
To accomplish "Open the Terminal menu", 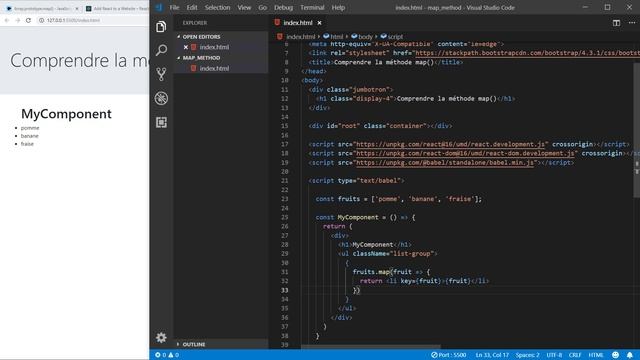I will click(312, 7).
